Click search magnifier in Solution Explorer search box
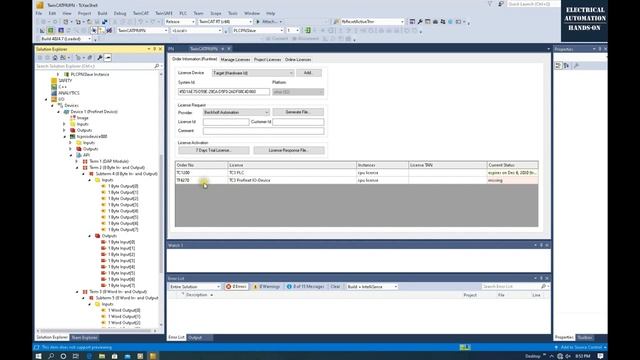 157,66
